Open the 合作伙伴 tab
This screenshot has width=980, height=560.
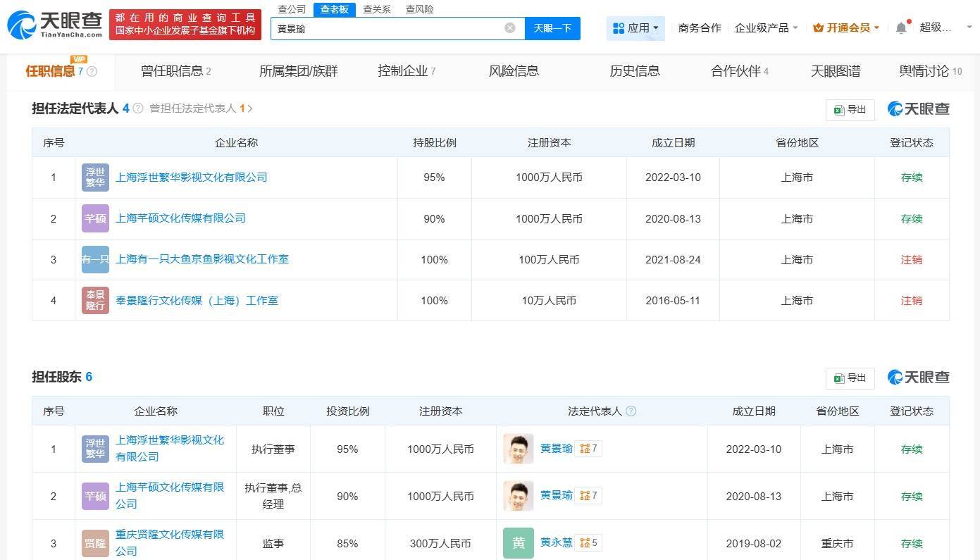click(x=740, y=71)
